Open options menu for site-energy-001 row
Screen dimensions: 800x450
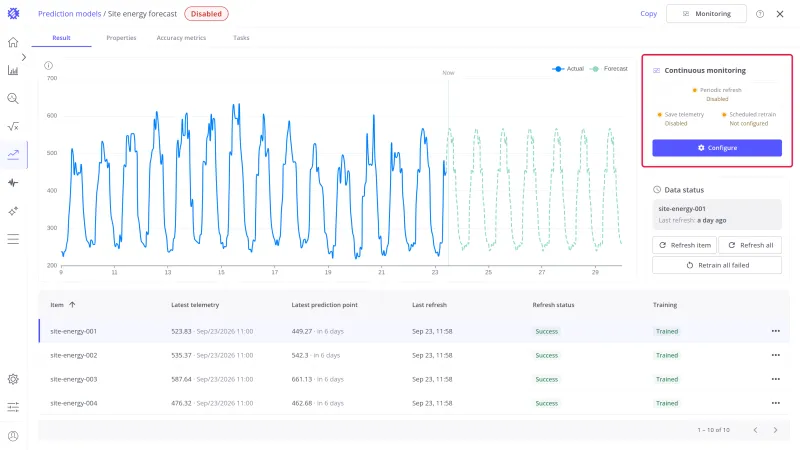(x=776, y=331)
